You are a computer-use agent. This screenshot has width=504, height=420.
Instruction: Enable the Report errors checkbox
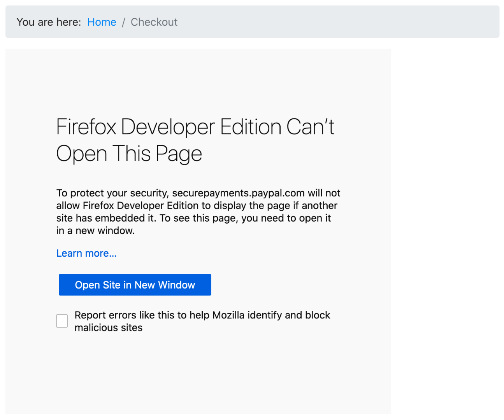(62, 321)
